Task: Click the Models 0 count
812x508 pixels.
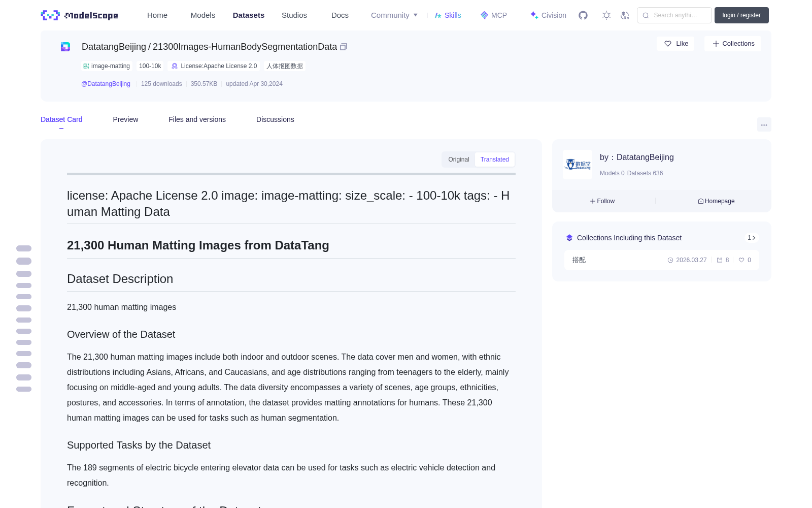Action: 612,173
